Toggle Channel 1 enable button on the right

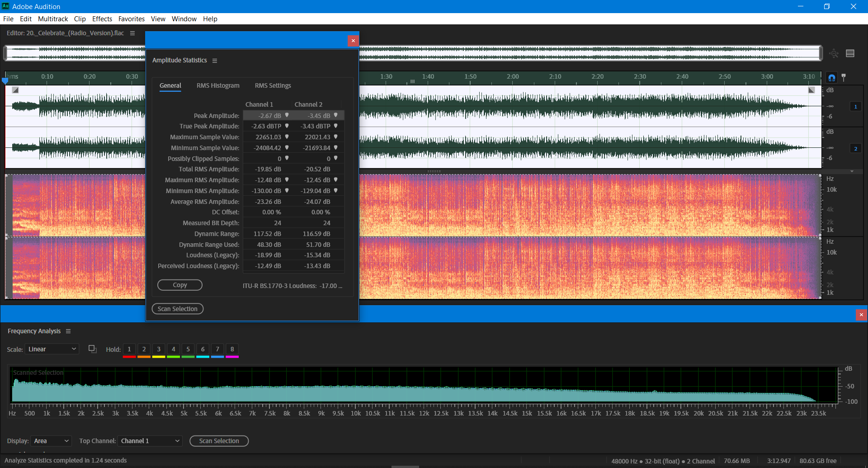click(856, 106)
